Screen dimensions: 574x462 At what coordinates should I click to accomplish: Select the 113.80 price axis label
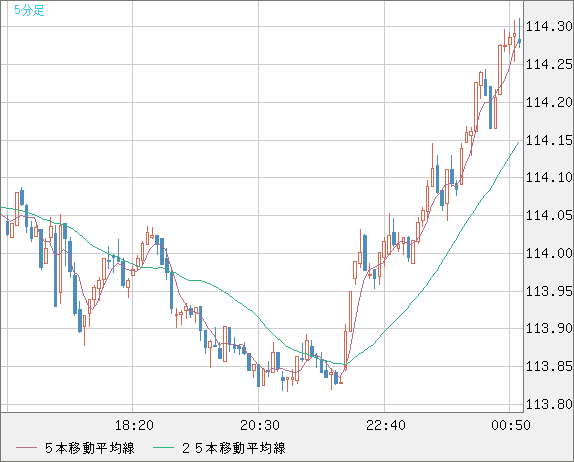549,404
